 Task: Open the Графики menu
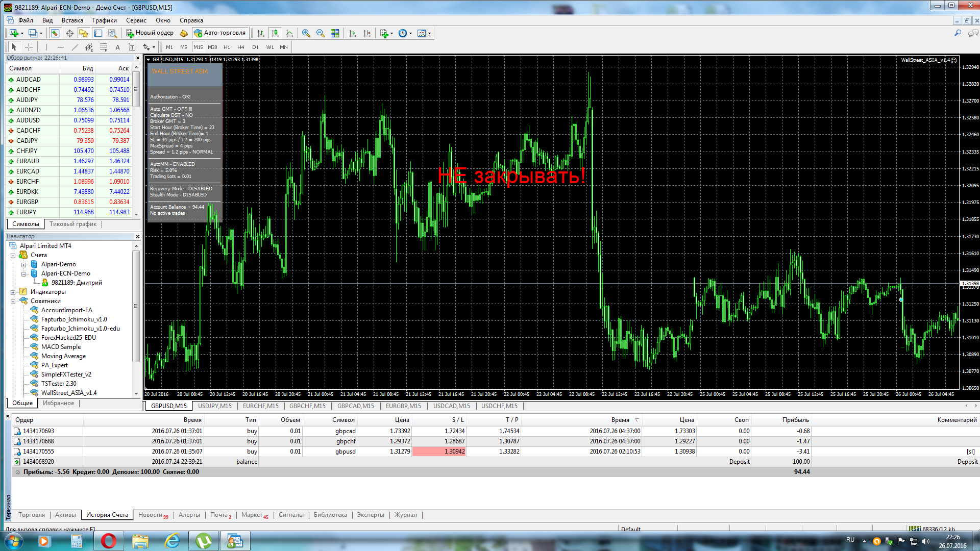[105, 20]
